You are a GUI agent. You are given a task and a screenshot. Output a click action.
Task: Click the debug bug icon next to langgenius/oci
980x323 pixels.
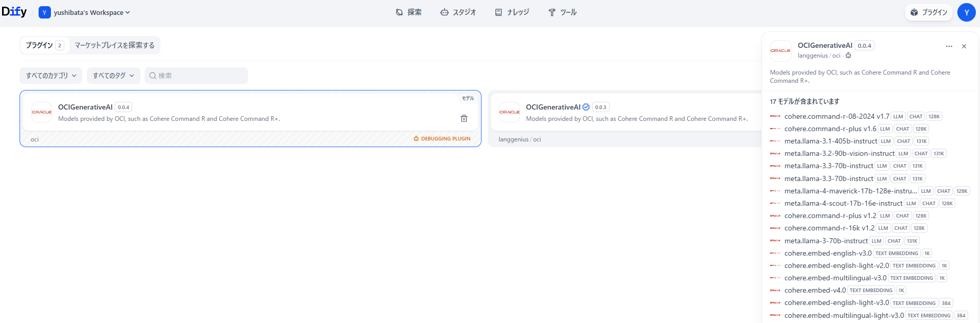pyautogui.click(x=848, y=56)
